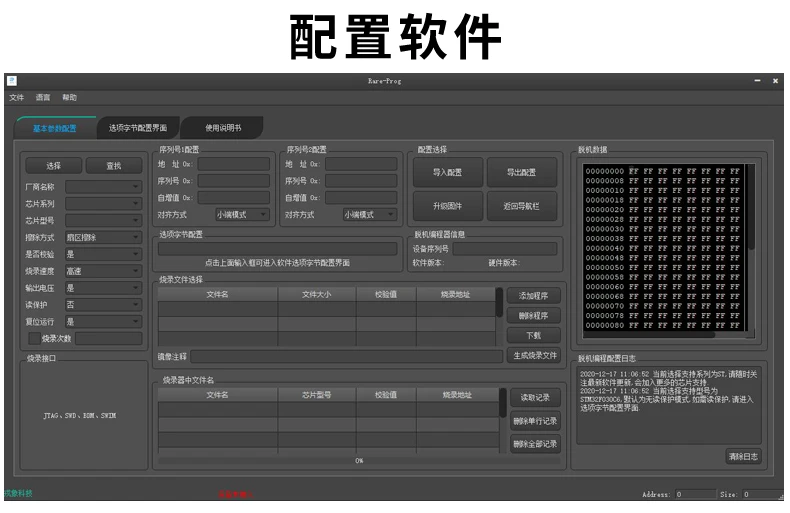Clear the log with 清除日志
This screenshot has height=513, width=790.
pos(742,456)
